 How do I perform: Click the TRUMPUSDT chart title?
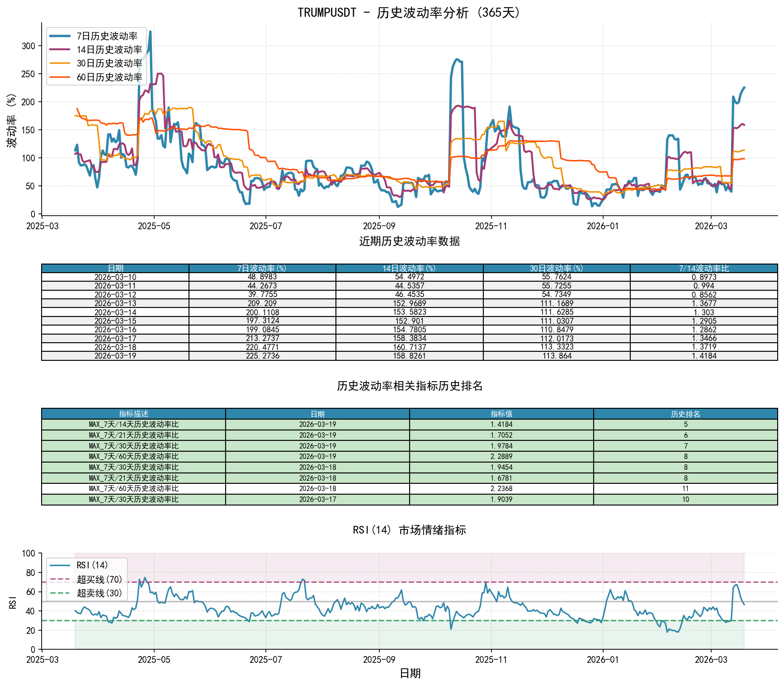[x=409, y=12]
